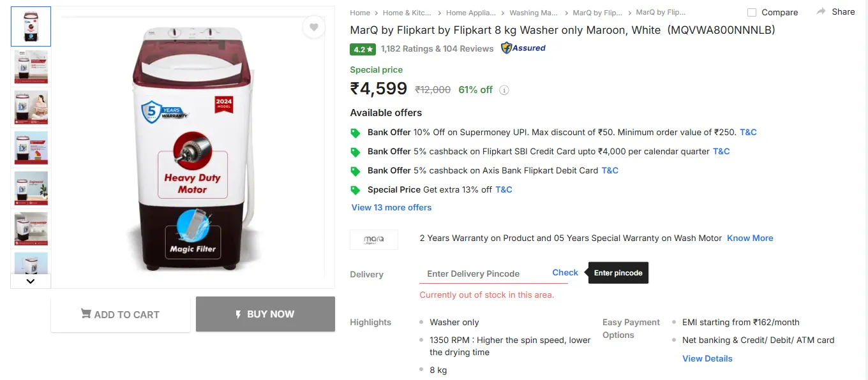Click the green 4.2 star rating badge
The image size is (868, 380).
pyautogui.click(x=363, y=49)
